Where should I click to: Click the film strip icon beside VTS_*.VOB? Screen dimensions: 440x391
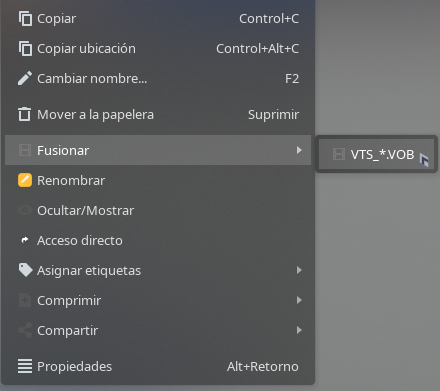coord(339,154)
